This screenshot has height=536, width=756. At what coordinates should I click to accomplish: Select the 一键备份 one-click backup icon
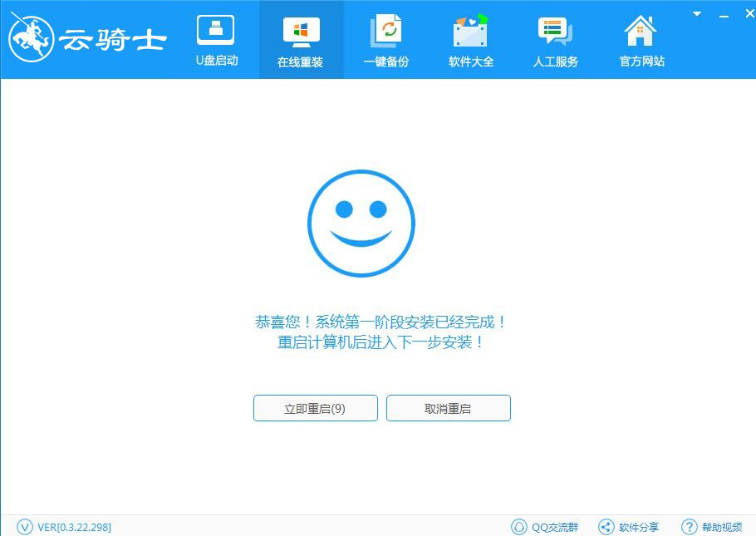coord(385,39)
